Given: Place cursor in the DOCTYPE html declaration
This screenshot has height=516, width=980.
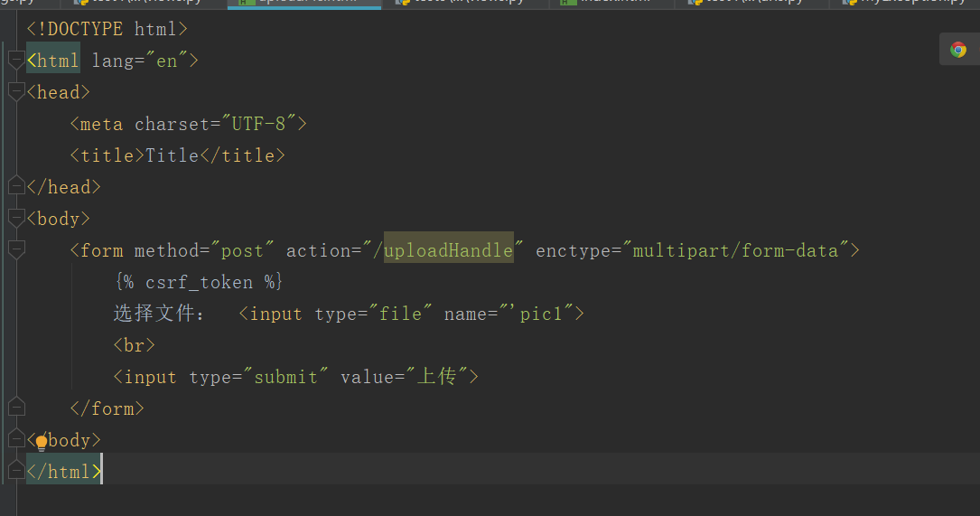Looking at the screenshot, I should [107, 29].
